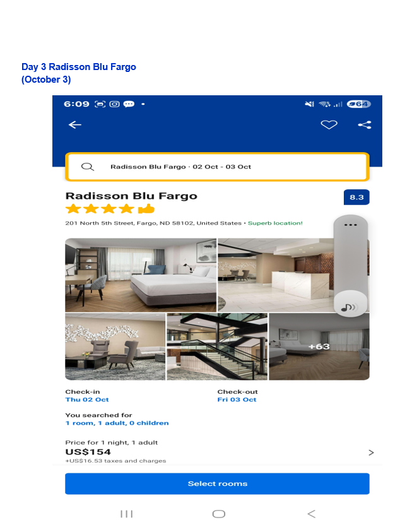Viewport: 417px width, 532px height.
Task: Click the search magnifier icon
Action: coord(88,167)
